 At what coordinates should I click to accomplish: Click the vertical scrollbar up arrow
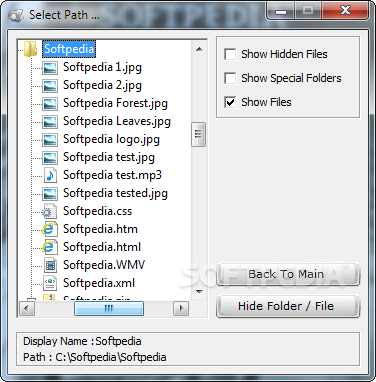pyautogui.click(x=199, y=49)
